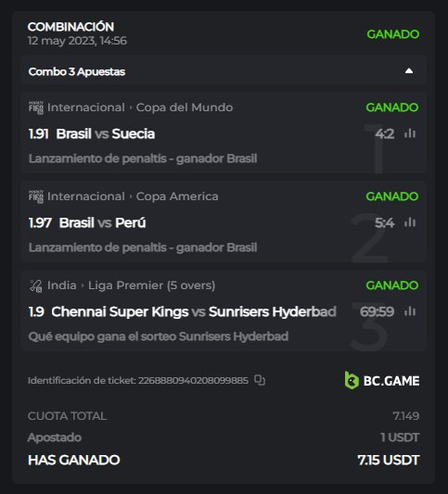Click the India category label
The image size is (448, 494).
tap(62, 285)
